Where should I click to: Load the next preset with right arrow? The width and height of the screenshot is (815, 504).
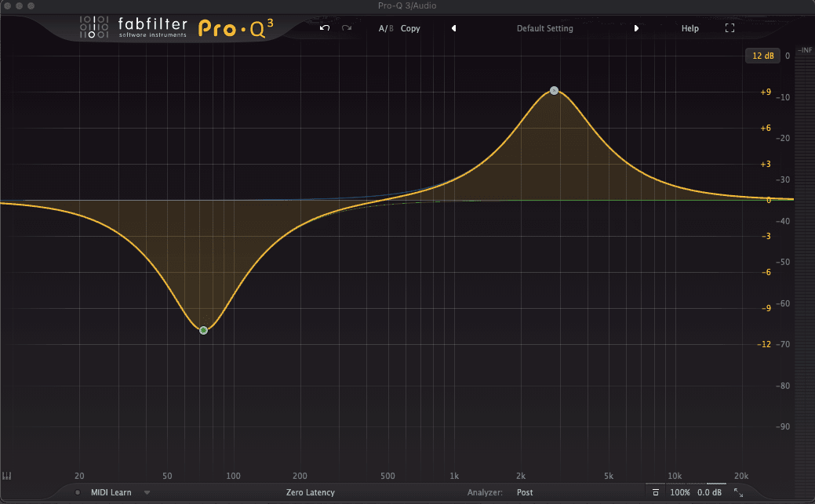tap(636, 28)
